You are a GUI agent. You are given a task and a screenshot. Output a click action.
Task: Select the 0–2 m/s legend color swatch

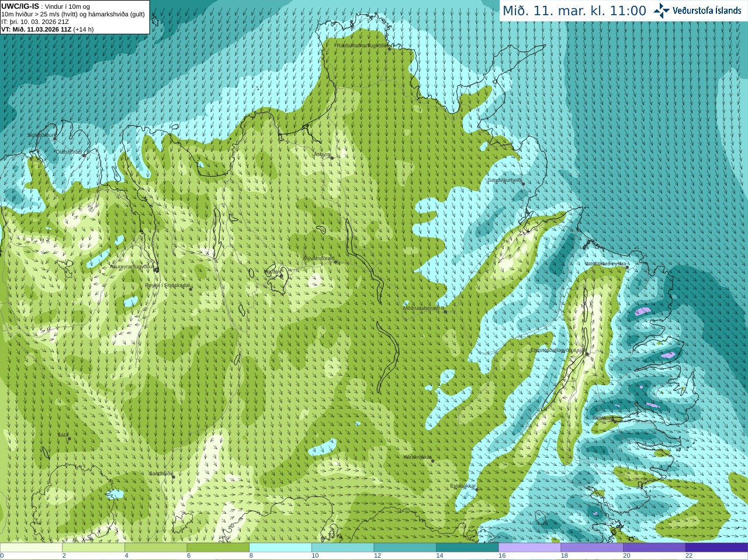click(31, 548)
